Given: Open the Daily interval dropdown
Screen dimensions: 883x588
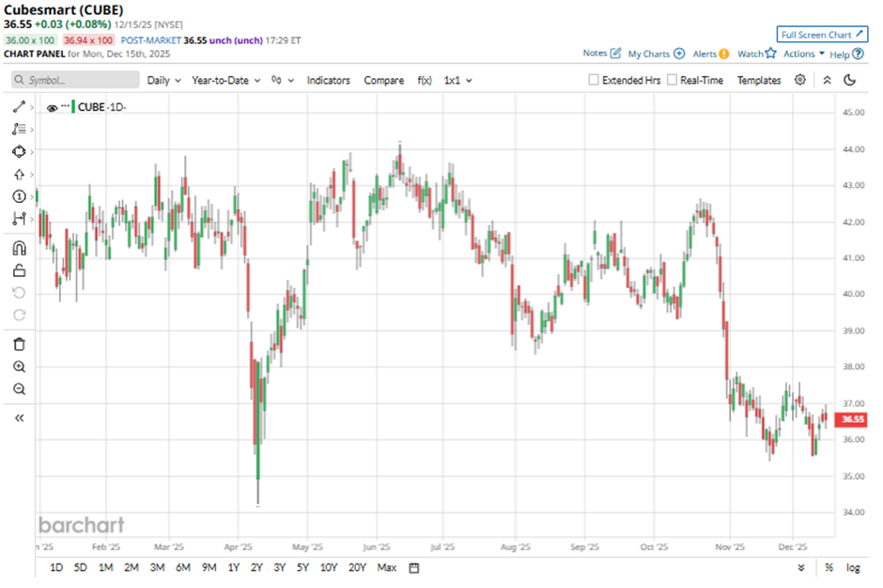Looking at the screenshot, I should point(163,81).
